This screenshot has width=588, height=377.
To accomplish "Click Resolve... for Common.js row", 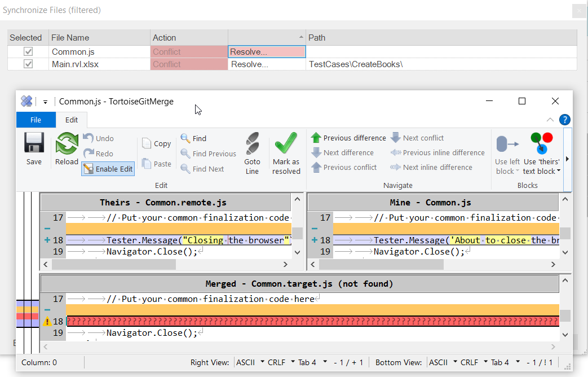I will [249, 52].
